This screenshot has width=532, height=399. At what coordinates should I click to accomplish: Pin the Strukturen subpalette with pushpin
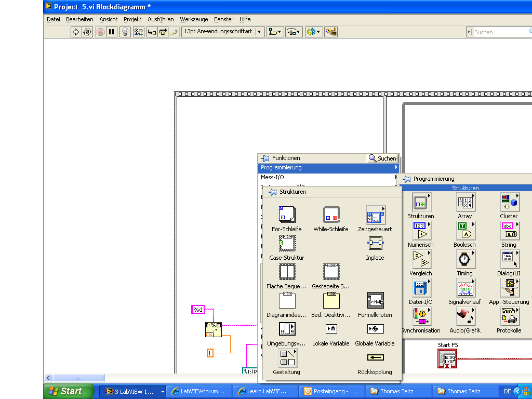click(272, 192)
